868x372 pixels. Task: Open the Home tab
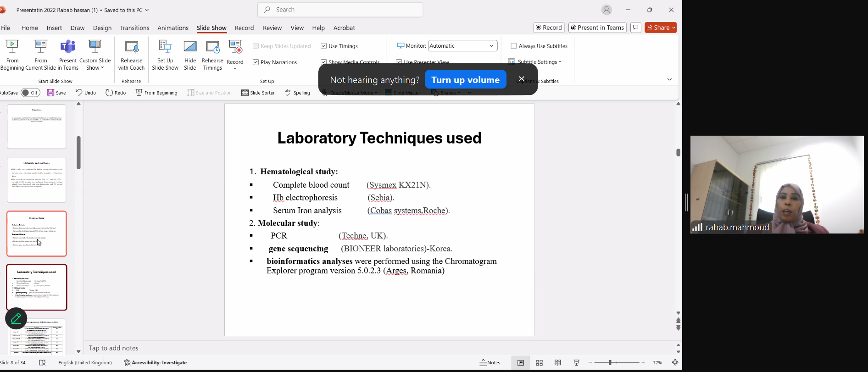click(30, 28)
